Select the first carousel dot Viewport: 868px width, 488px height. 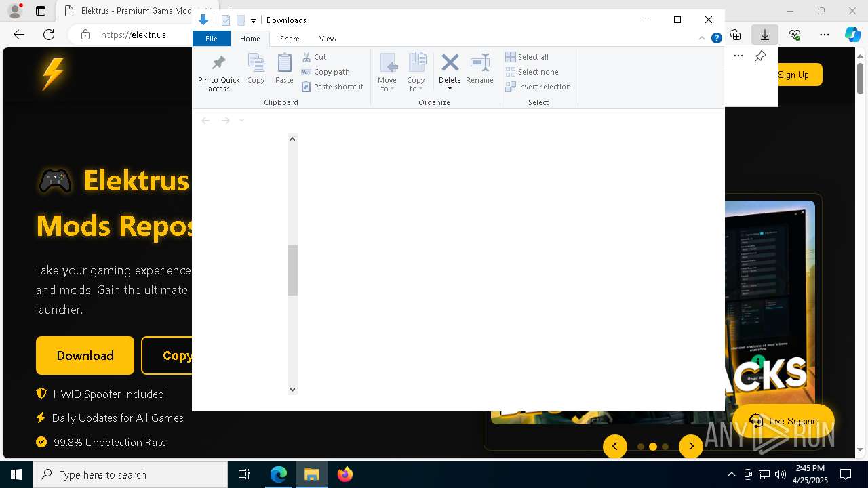tap(641, 447)
